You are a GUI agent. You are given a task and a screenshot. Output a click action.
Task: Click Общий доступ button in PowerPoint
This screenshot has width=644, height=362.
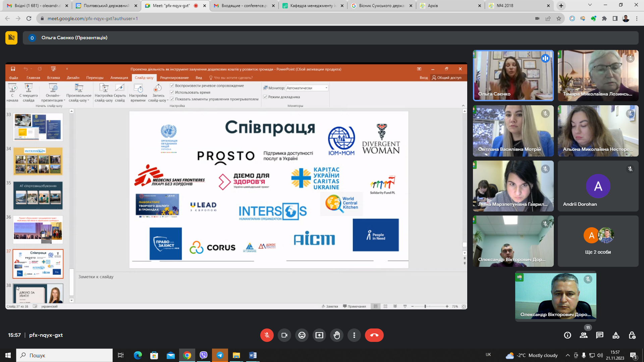pos(446,78)
